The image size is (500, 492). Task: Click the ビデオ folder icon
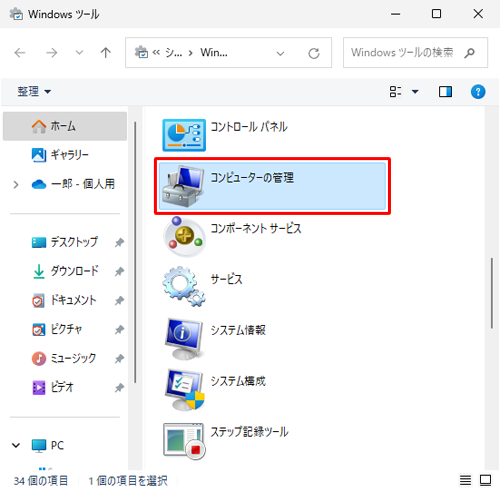coord(39,388)
